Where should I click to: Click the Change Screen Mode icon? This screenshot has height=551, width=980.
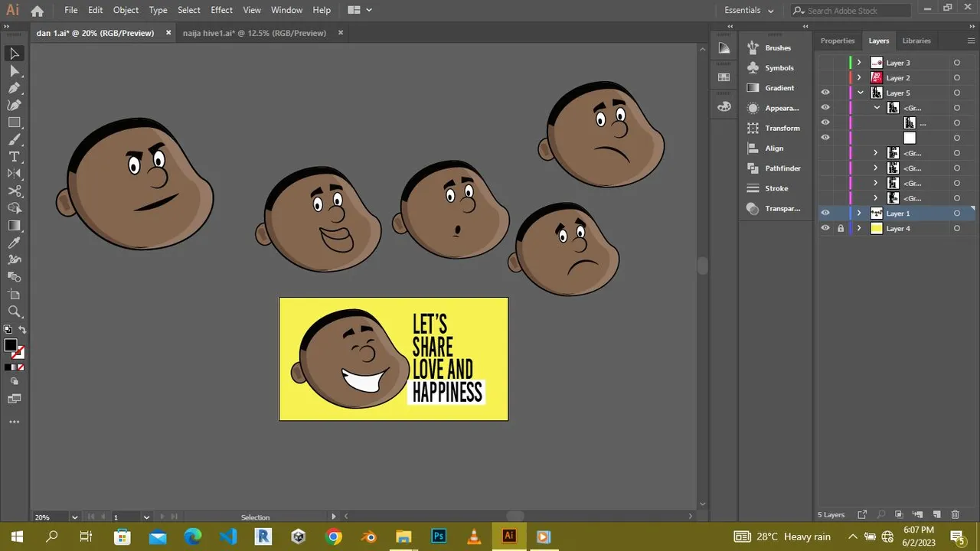coord(15,399)
